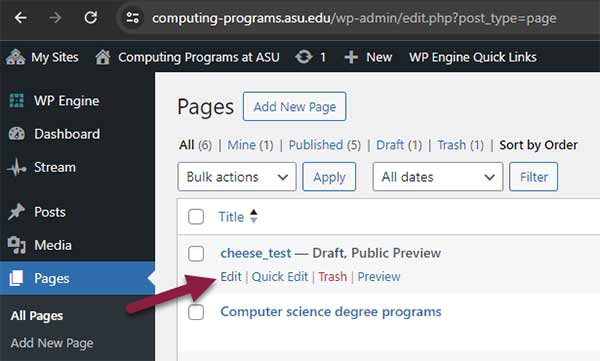This screenshot has height=361, width=600.
Task: Click the Posts pushpin icon
Action: coord(16,212)
